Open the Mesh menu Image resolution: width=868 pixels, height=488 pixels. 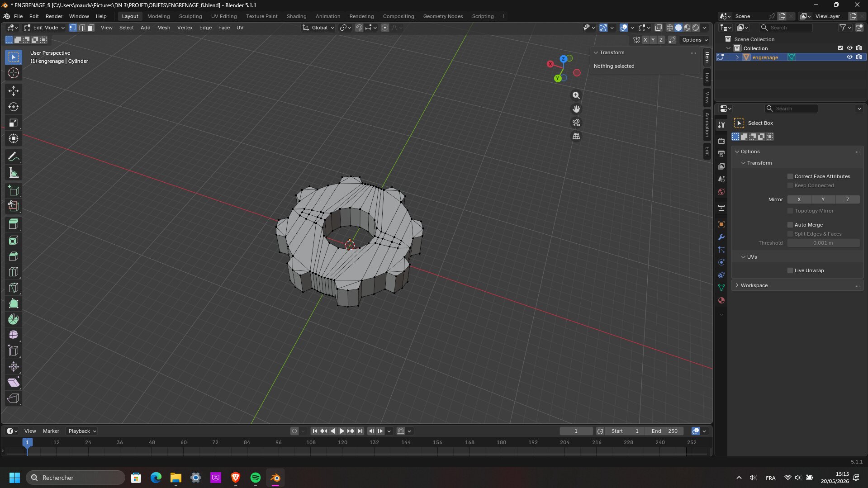click(164, 28)
